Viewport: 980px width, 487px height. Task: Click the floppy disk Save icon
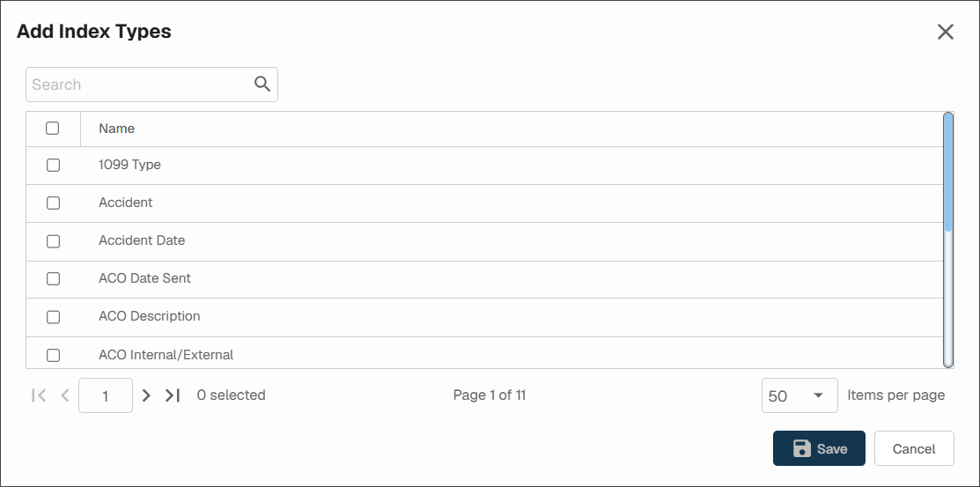802,448
